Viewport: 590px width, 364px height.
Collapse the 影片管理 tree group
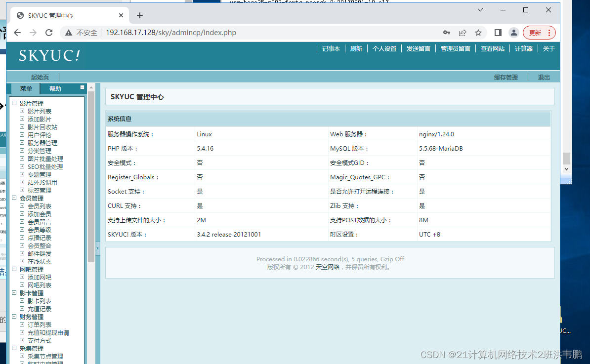14,103
